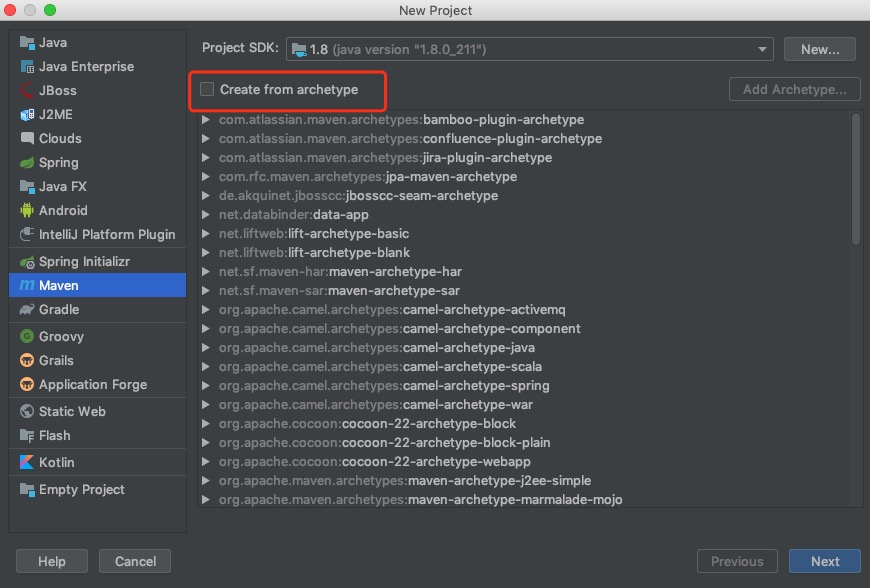Screen dimensions: 870x588
Task: Expand maven-archetype-j2ee-simple disclosure triangle
Action: click(206, 481)
